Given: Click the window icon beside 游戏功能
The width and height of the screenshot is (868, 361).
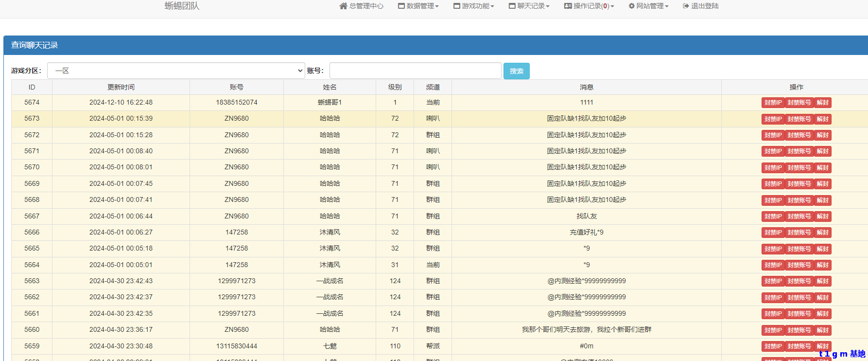Looking at the screenshot, I should point(457,6).
